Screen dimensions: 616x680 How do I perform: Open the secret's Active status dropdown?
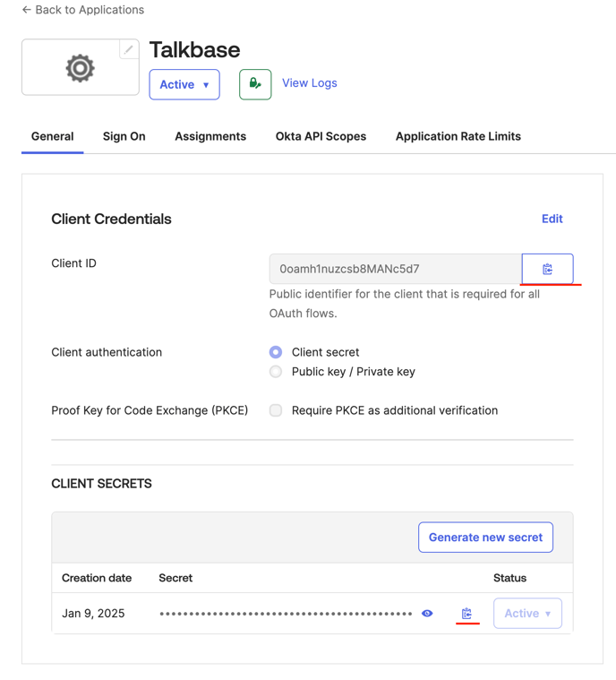point(527,613)
